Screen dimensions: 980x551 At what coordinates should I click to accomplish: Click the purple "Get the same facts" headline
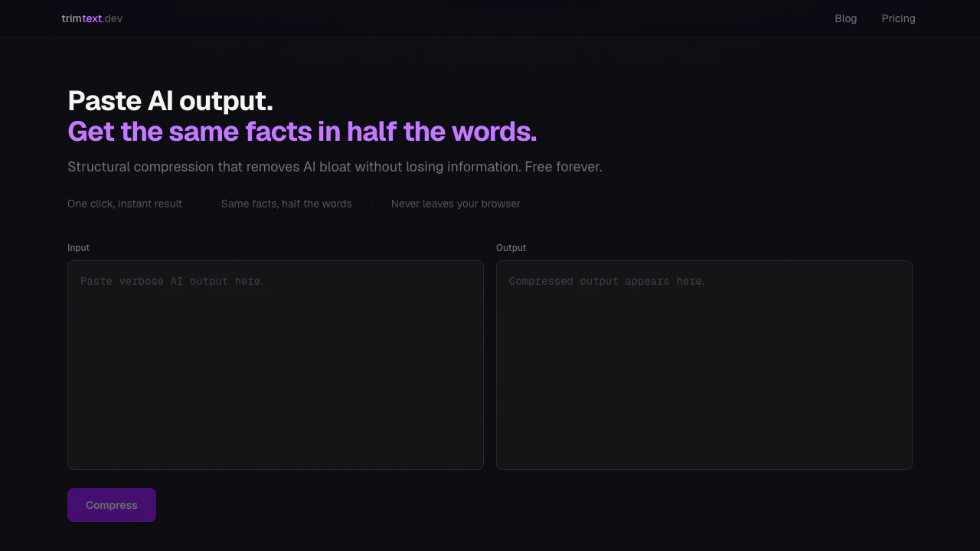pyautogui.click(x=302, y=132)
